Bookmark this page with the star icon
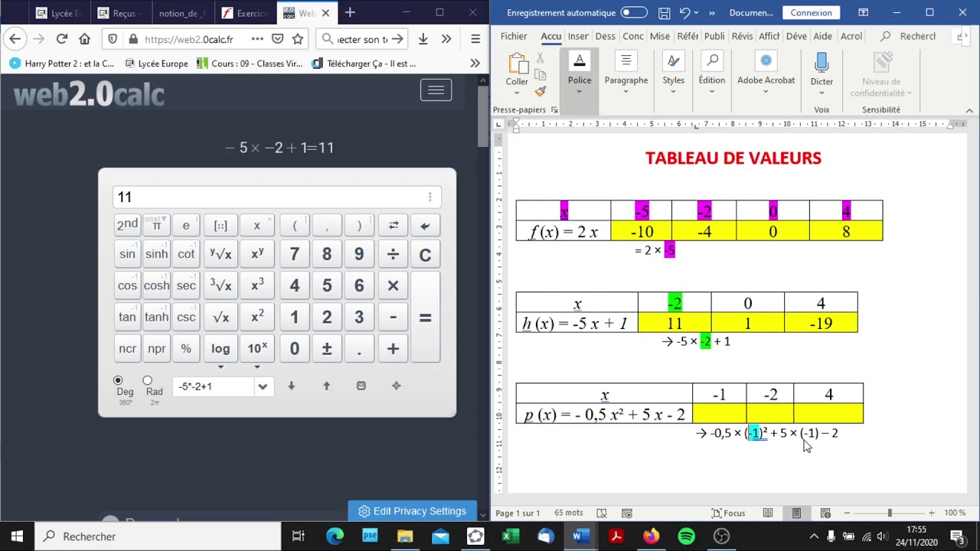Screen dimensions: 980x551 coord(298,39)
